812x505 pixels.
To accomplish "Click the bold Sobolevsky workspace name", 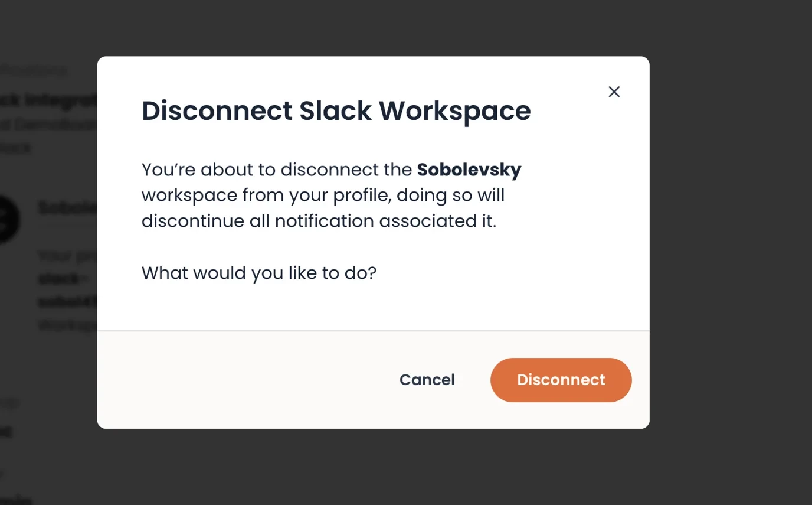I will [x=469, y=170].
